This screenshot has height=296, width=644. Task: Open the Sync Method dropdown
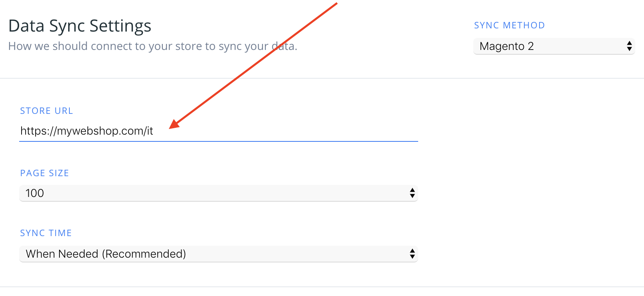[x=553, y=46]
